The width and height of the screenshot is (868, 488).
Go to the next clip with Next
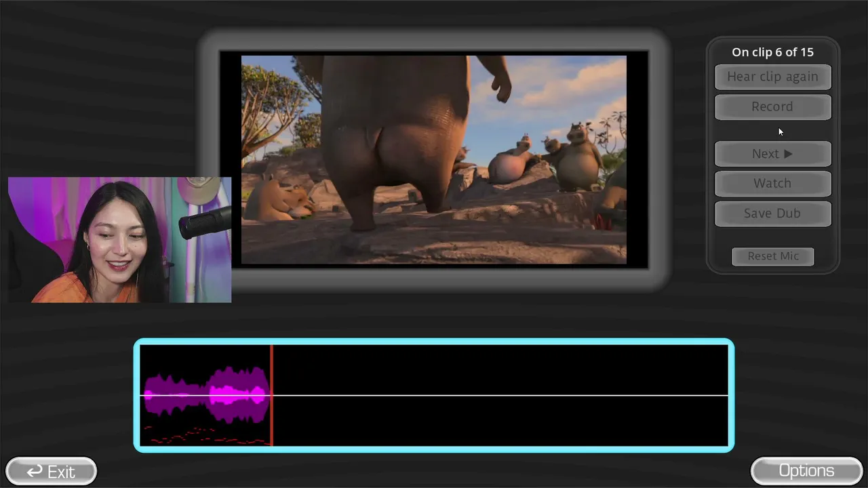[x=772, y=154]
